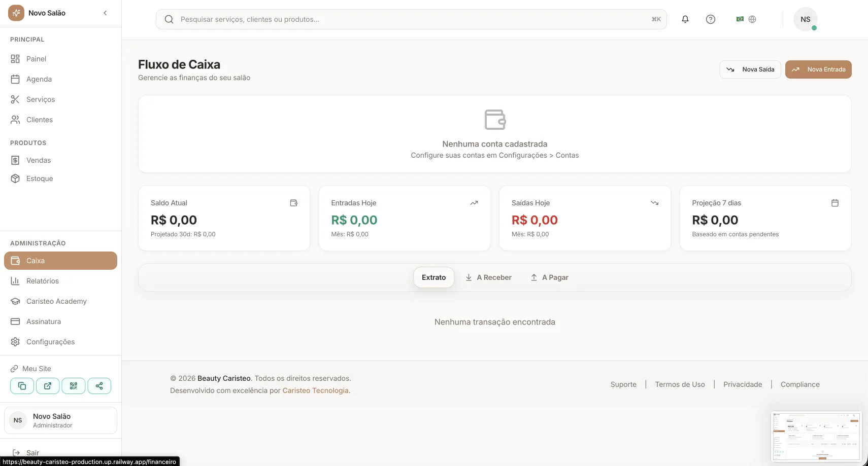Click the Nova Entrada button
The image size is (868, 466).
pyautogui.click(x=818, y=69)
